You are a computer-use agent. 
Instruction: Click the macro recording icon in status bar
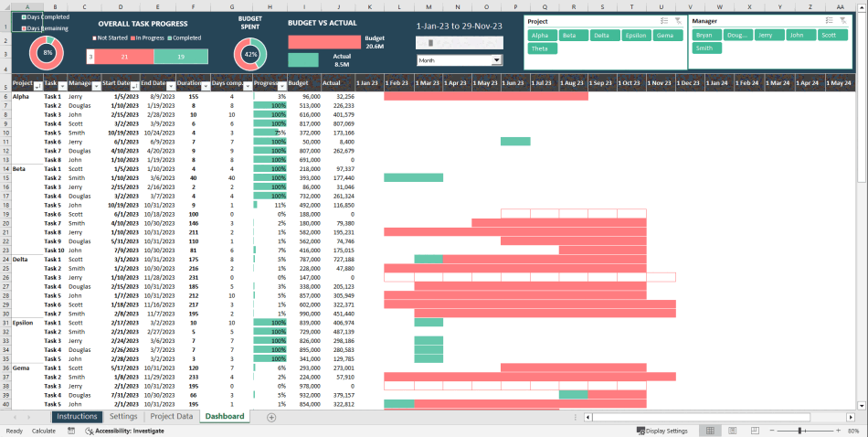71,431
